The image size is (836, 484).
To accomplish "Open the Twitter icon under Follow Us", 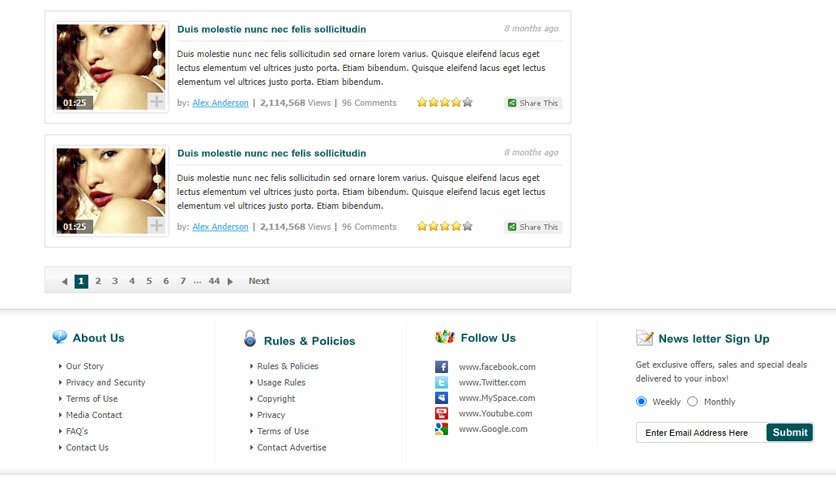I will point(441,382).
